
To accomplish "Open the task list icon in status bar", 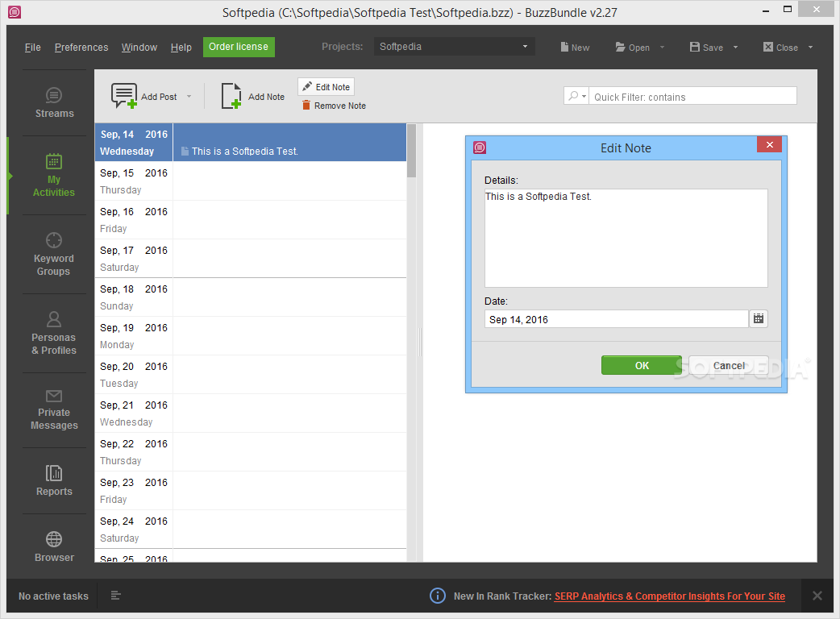I will point(116,596).
